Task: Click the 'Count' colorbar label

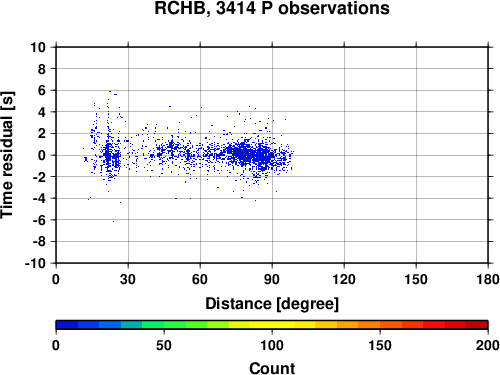Action: click(272, 368)
